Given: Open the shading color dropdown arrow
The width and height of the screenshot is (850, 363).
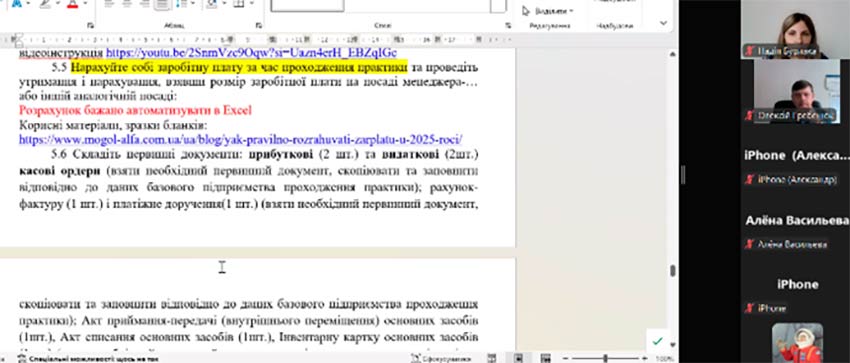Looking at the screenshot, I should (x=223, y=4).
